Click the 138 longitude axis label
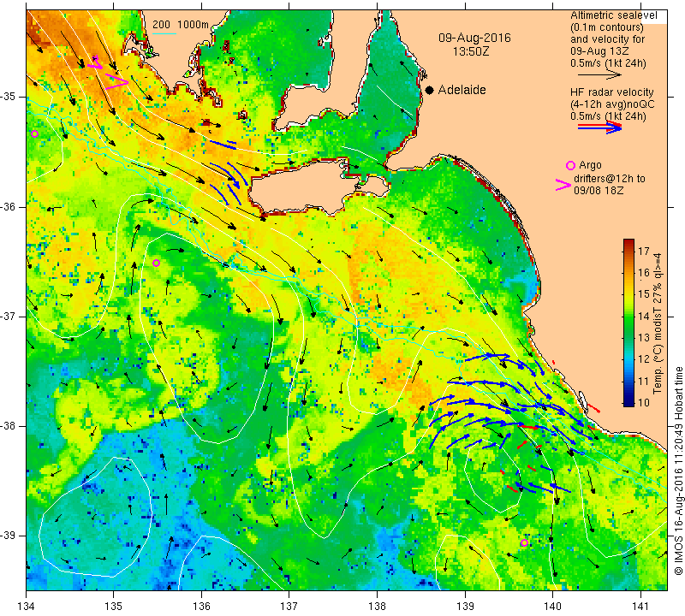The image size is (685, 616). pos(377,607)
